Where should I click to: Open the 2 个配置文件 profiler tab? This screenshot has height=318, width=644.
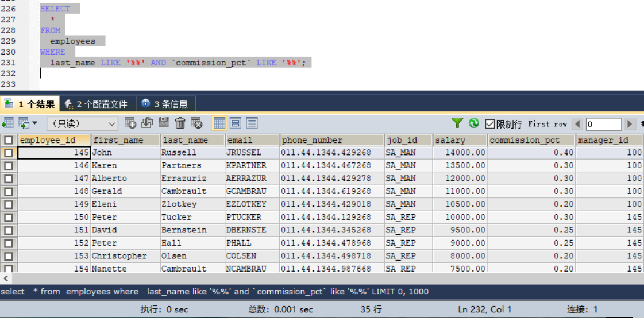[97, 104]
